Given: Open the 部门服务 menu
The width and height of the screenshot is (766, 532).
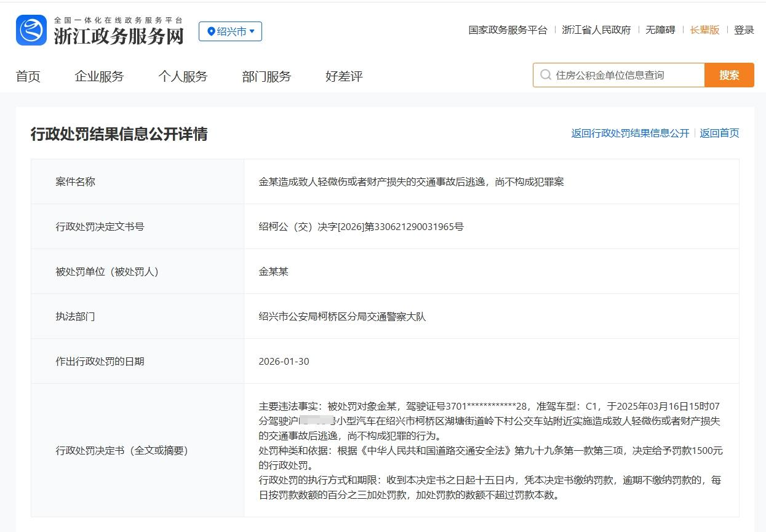Looking at the screenshot, I should [x=265, y=76].
